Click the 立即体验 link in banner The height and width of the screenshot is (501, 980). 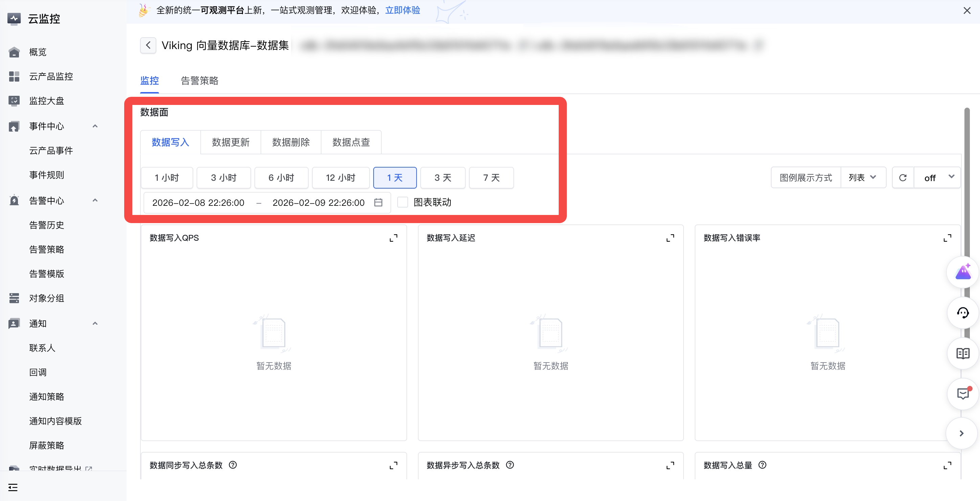pos(402,10)
